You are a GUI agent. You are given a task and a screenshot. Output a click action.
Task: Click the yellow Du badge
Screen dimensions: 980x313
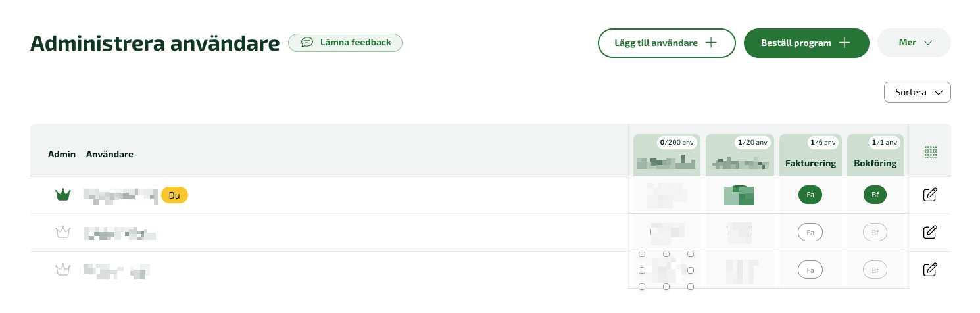click(174, 195)
